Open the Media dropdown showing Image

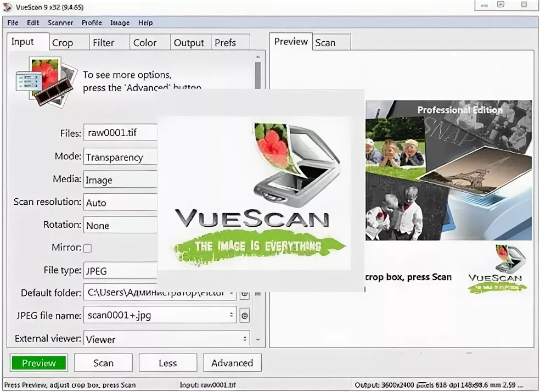[120, 180]
